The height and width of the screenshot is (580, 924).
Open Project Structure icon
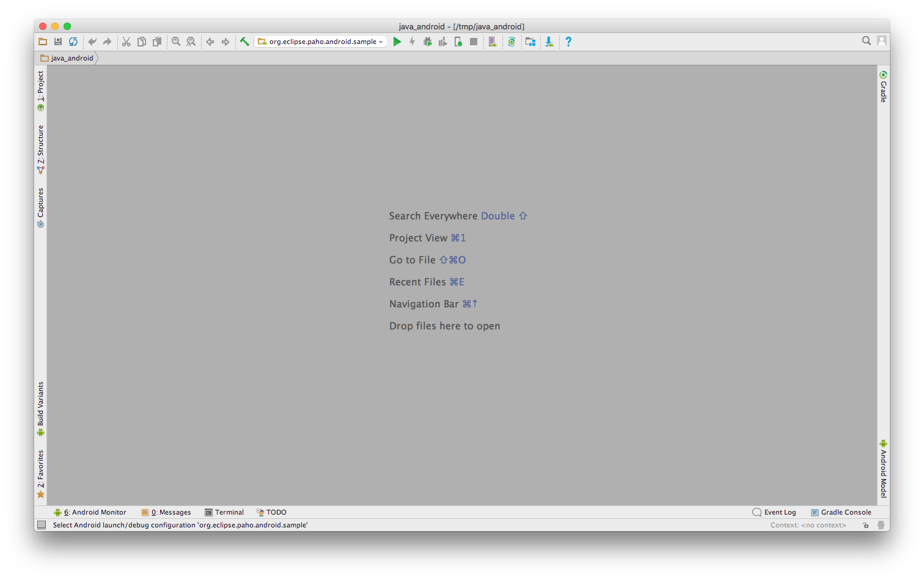530,42
